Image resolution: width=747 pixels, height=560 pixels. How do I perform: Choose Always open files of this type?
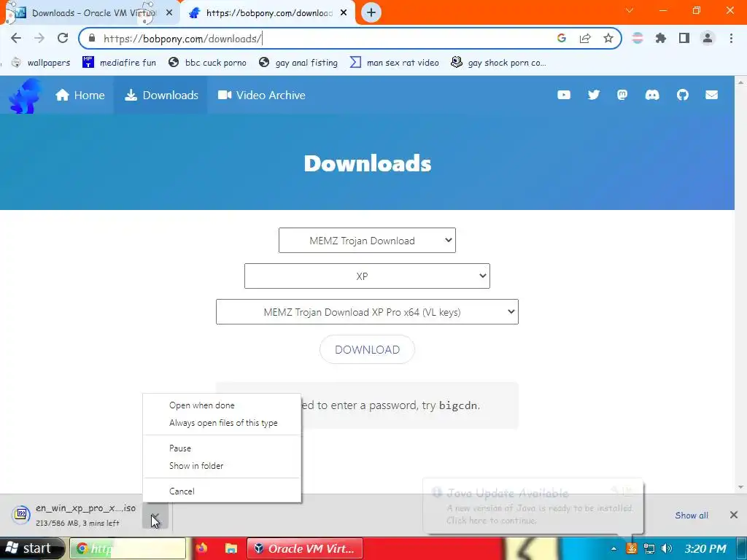pyautogui.click(x=222, y=423)
